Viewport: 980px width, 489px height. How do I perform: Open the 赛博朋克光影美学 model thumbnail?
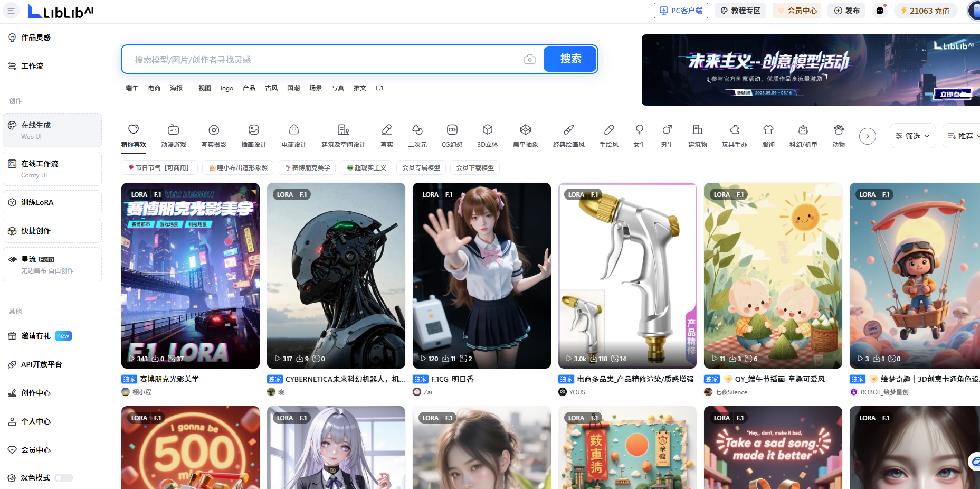tap(191, 276)
